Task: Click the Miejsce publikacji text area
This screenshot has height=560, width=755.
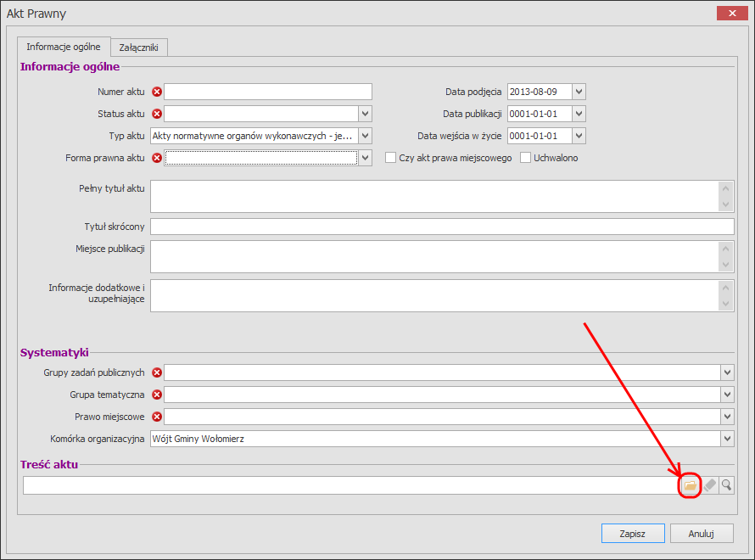Action: pos(434,256)
